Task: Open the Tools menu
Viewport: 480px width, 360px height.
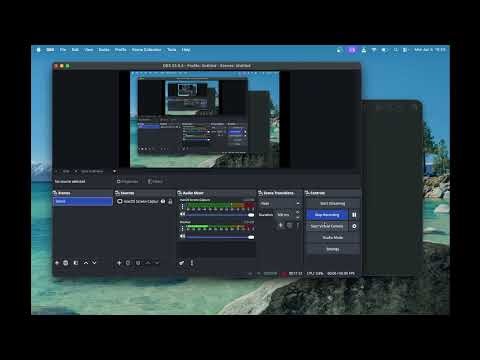Action: coord(172,50)
